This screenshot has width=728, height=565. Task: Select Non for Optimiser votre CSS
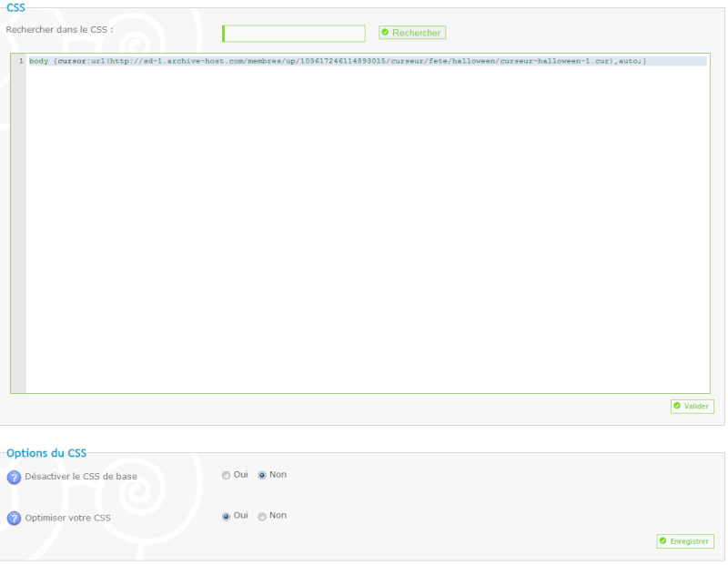tap(262, 516)
